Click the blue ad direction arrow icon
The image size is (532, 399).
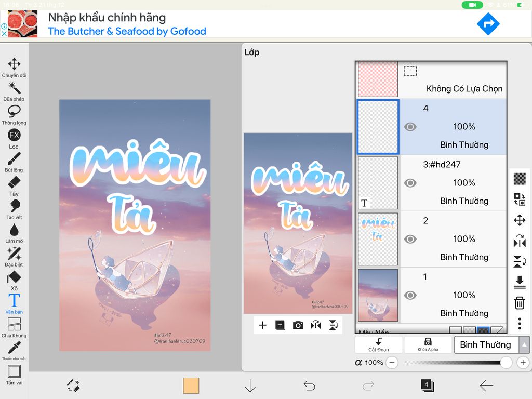pyautogui.click(x=488, y=24)
